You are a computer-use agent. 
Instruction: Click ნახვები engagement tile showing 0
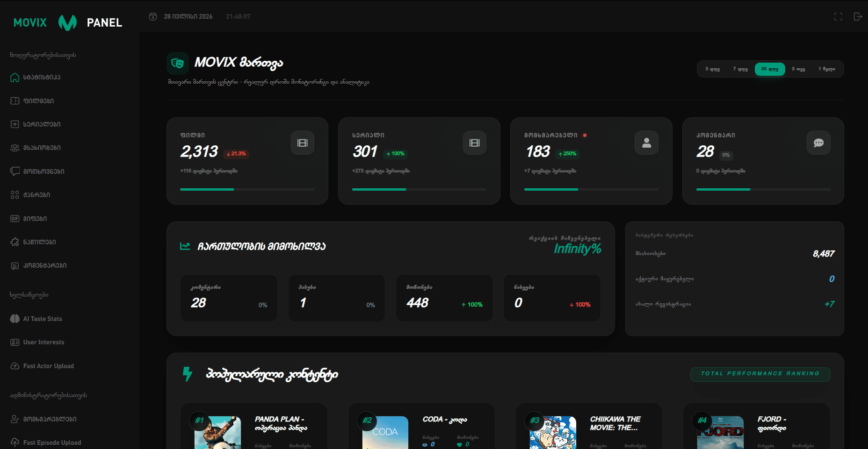[x=552, y=298]
